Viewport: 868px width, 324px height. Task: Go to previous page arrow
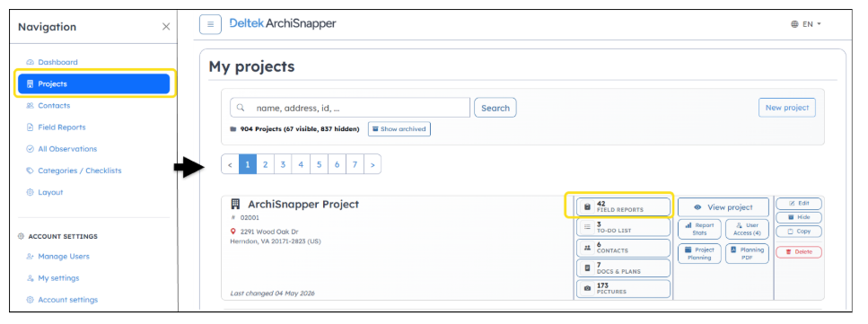(231, 164)
